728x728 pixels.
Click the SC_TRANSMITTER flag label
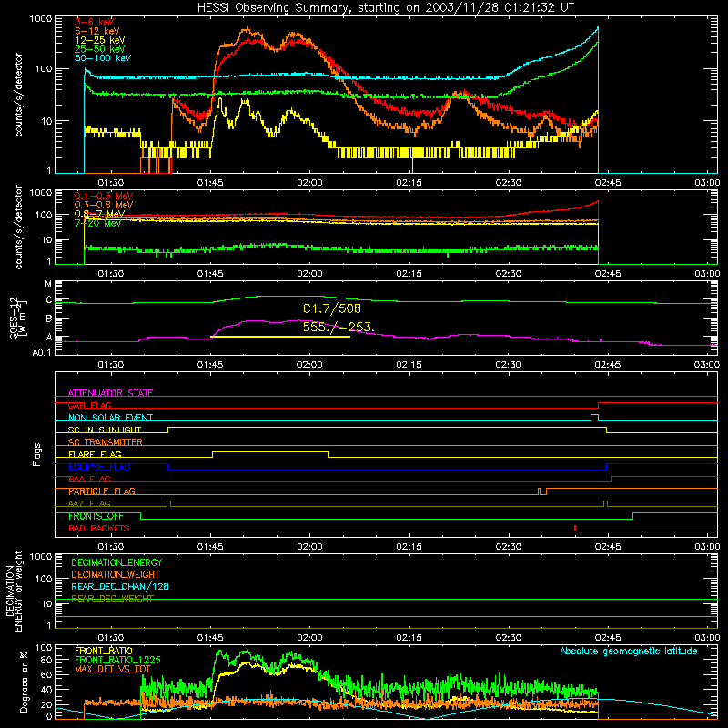(105, 442)
